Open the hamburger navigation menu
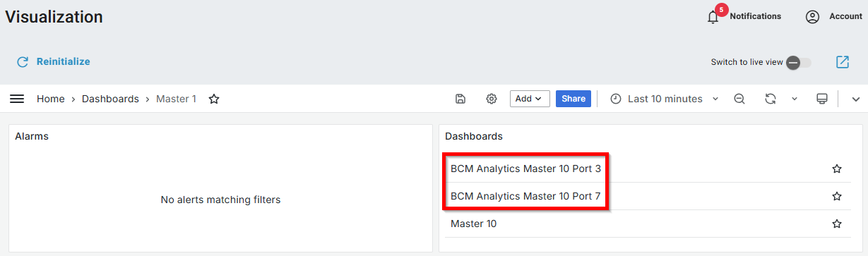 tap(17, 99)
